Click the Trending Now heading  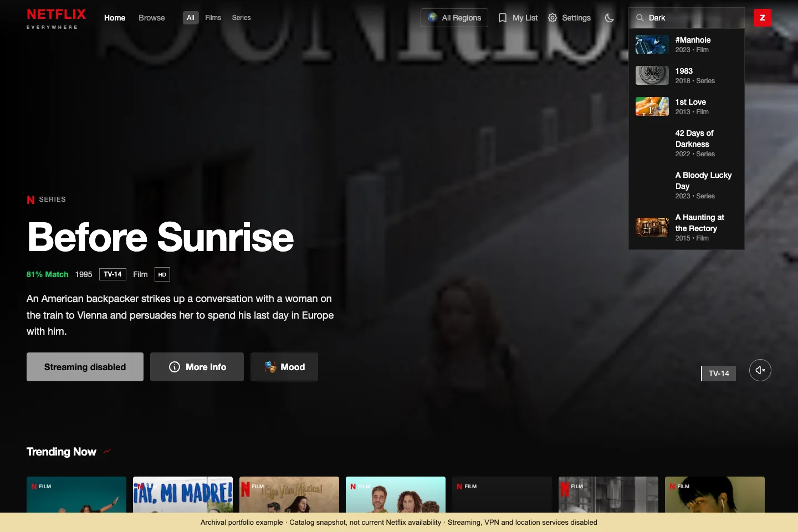coord(62,452)
